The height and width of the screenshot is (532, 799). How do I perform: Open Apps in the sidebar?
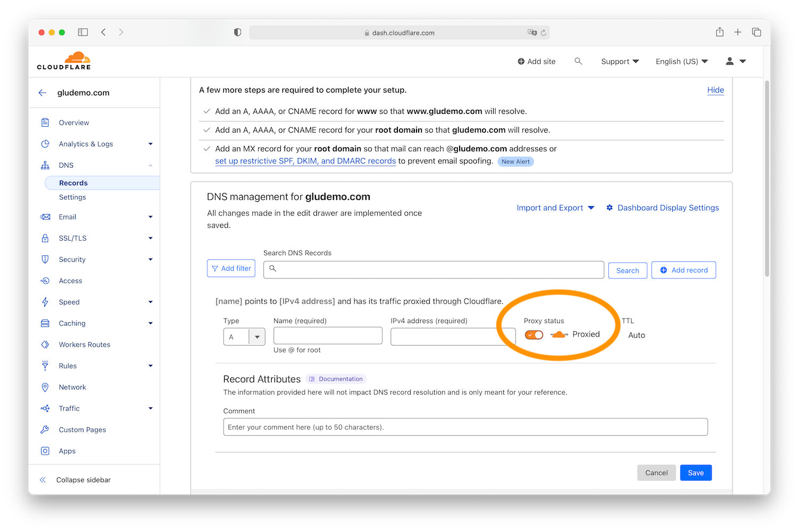67,451
